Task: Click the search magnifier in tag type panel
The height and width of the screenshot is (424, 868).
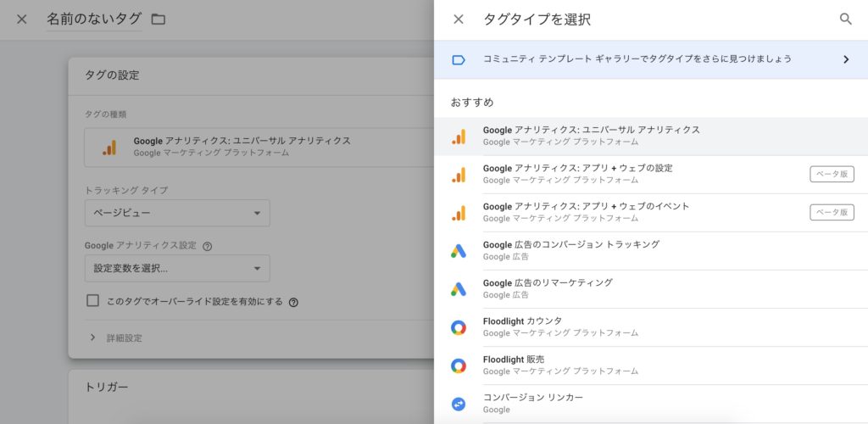Action: 845,19
